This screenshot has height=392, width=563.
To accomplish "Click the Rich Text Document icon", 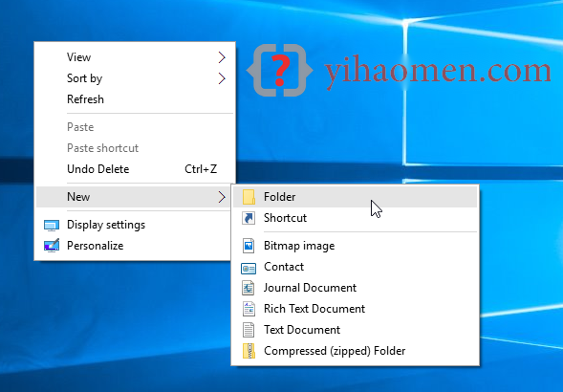I will click(x=249, y=309).
